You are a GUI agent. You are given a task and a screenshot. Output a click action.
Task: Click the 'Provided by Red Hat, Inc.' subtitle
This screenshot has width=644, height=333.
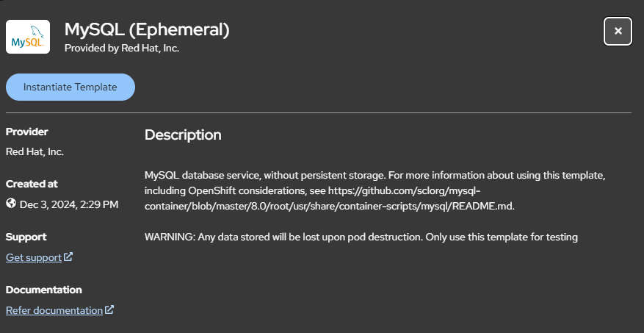tap(122, 48)
